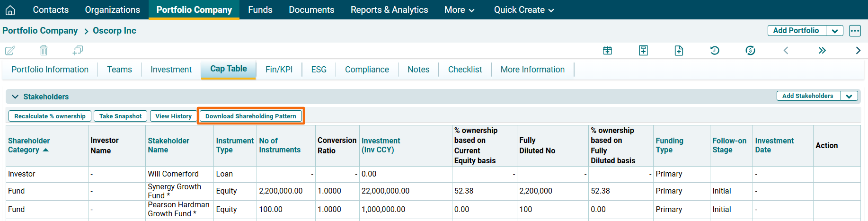The image size is (868, 221).
Task: Open the three-dots more options button
Action: click(x=855, y=31)
